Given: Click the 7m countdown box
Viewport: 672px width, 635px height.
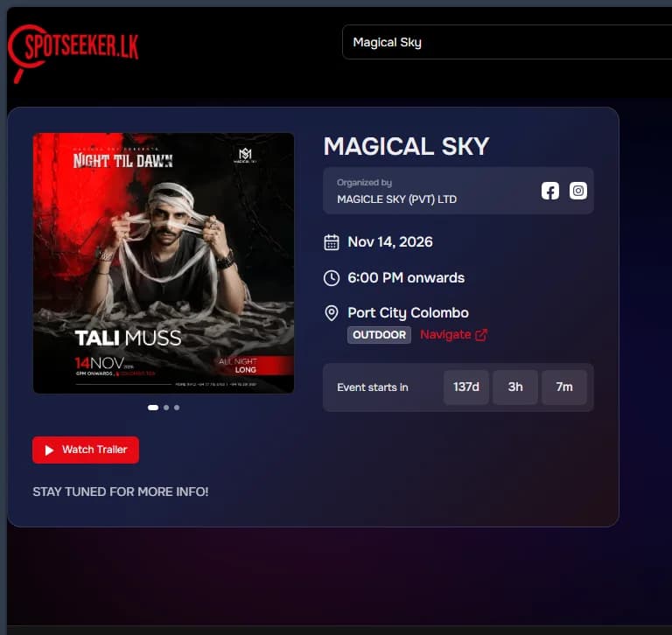Looking at the screenshot, I should point(564,387).
